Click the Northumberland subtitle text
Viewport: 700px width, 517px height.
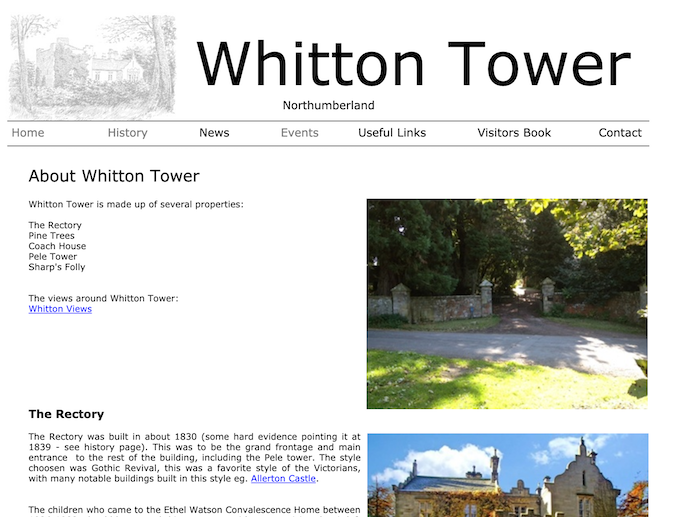tap(328, 106)
